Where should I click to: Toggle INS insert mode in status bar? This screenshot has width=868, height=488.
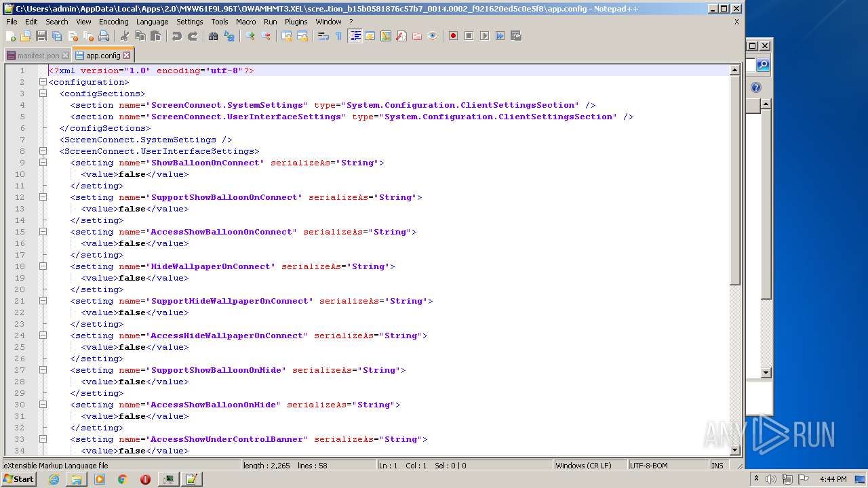[x=717, y=466]
